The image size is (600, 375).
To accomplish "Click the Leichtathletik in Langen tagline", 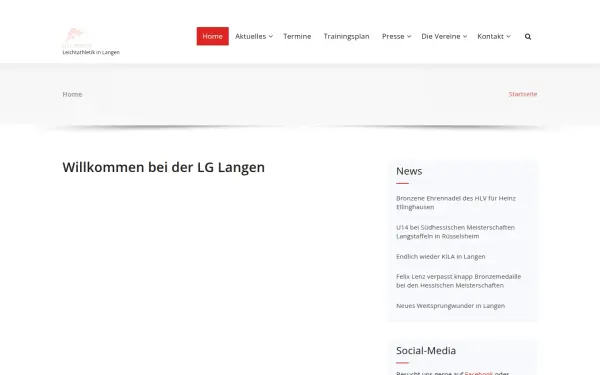I will [91, 52].
